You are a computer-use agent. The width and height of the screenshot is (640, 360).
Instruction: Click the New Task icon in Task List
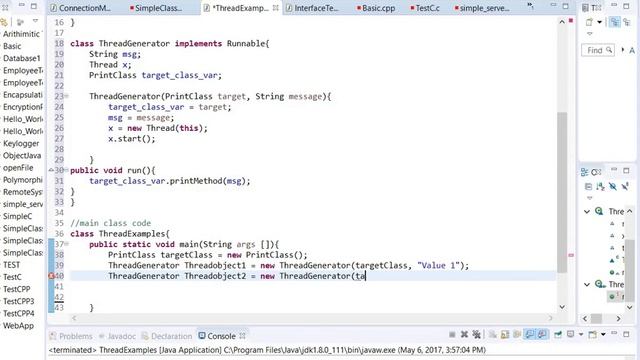[589, 22]
